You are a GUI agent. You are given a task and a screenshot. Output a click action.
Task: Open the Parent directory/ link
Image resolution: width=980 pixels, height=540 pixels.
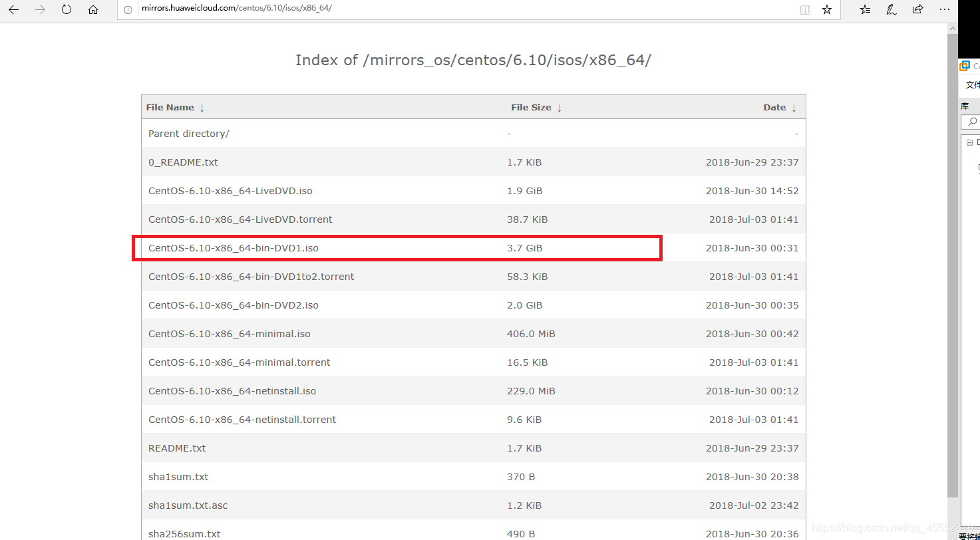pos(189,134)
